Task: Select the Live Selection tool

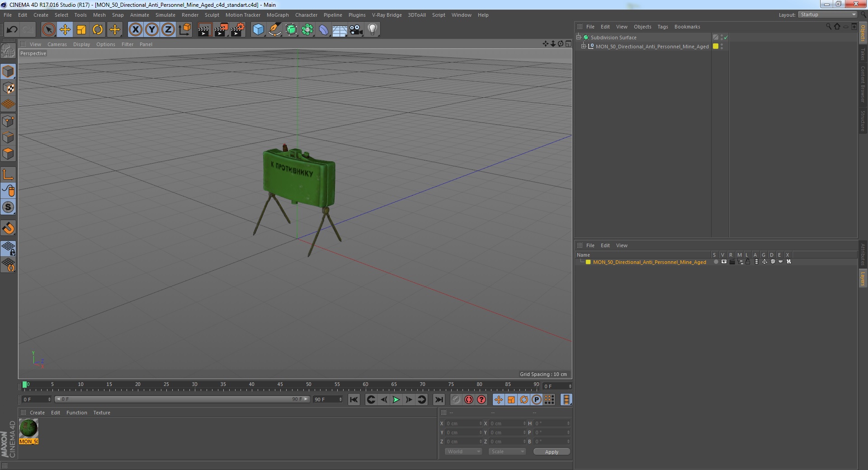Action: (48, 30)
